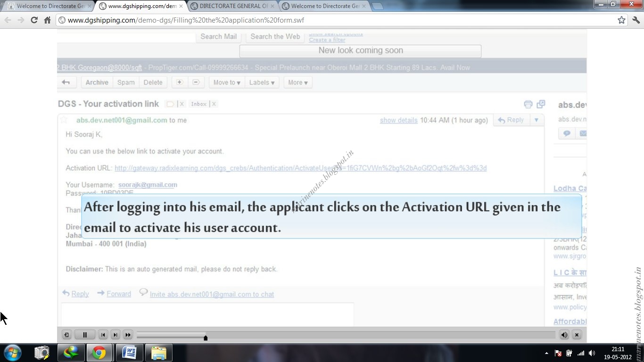This screenshot has height=362, width=644.
Task: Open a new browser tab
Action: (378, 7)
